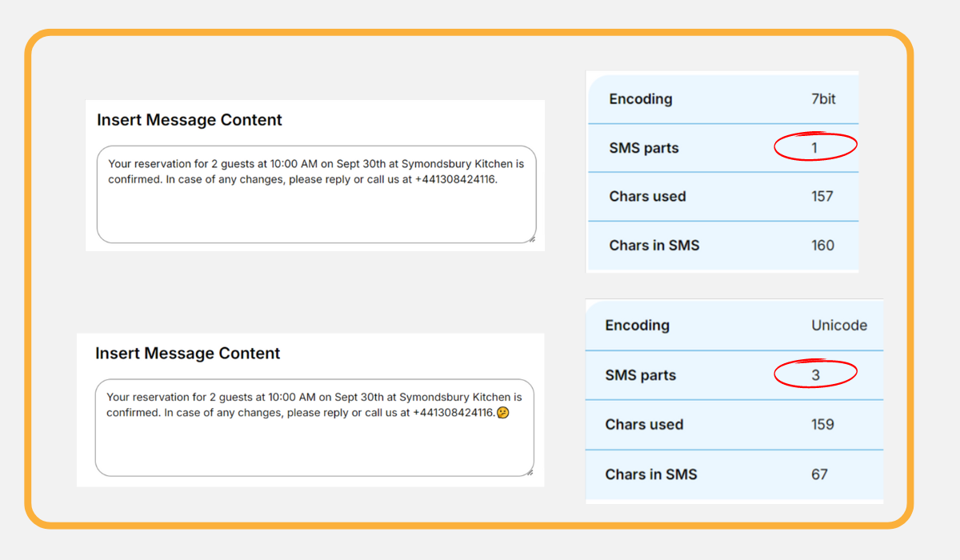Click inside the top message content text area
Image resolution: width=960 pixels, height=560 pixels.
tap(316, 212)
